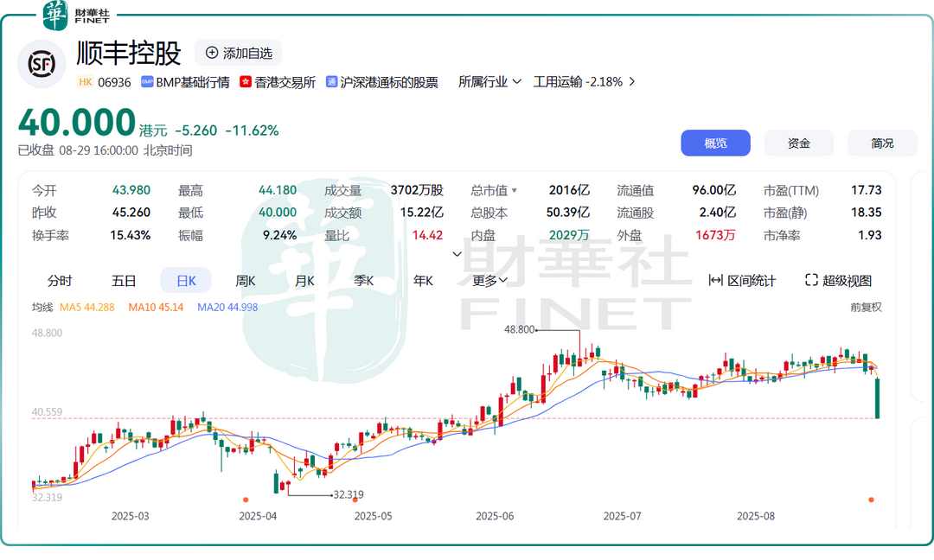Open the 概览 overview tab
This screenshot has height=560, width=934.
point(715,143)
